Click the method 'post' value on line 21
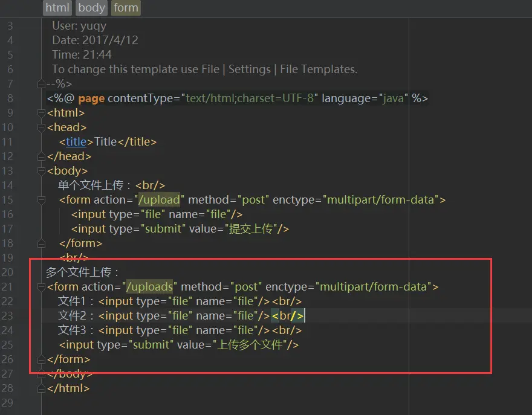Screen dimensions: 532x415 246,287
